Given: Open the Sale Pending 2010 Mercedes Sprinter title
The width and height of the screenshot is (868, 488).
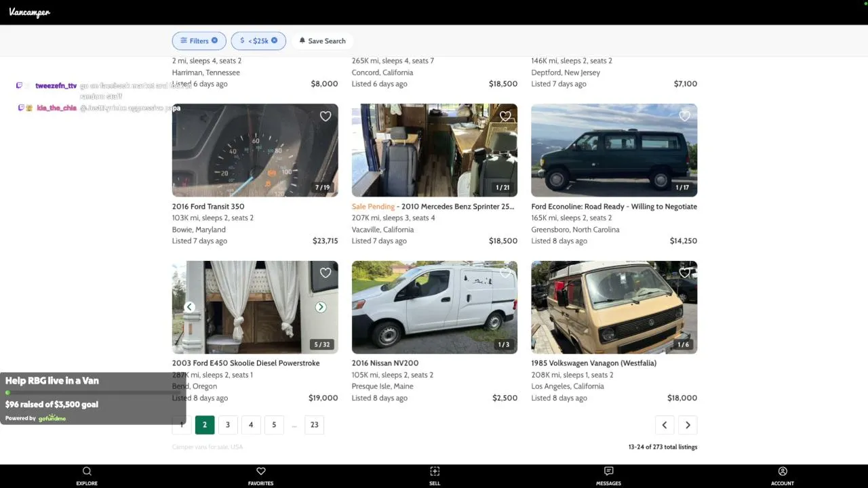Looking at the screenshot, I should (433, 207).
